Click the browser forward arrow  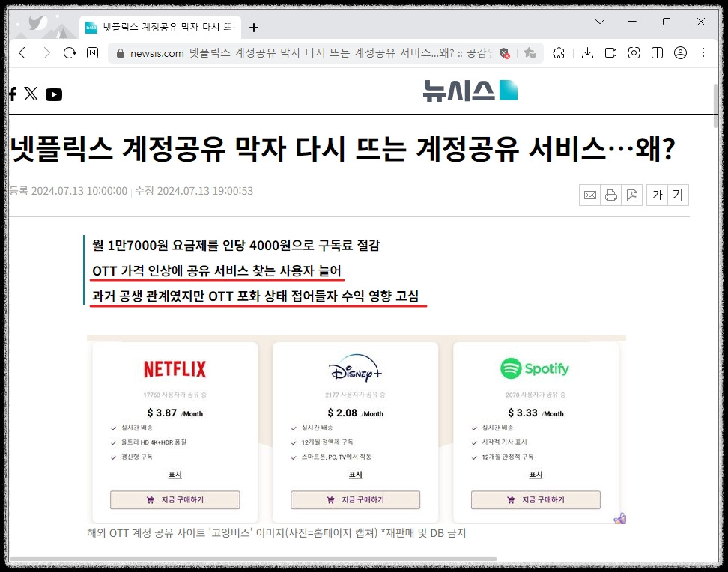pyautogui.click(x=46, y=53)
